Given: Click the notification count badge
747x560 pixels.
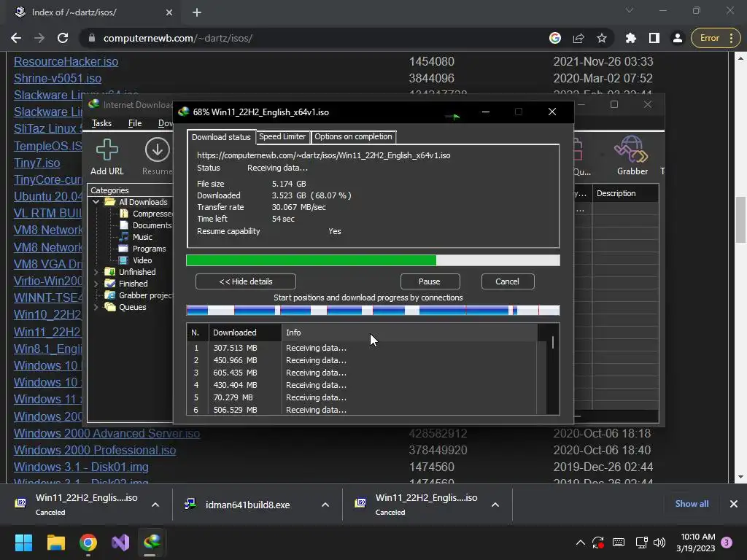Looking at the screenshot, I should pos(727,542).
